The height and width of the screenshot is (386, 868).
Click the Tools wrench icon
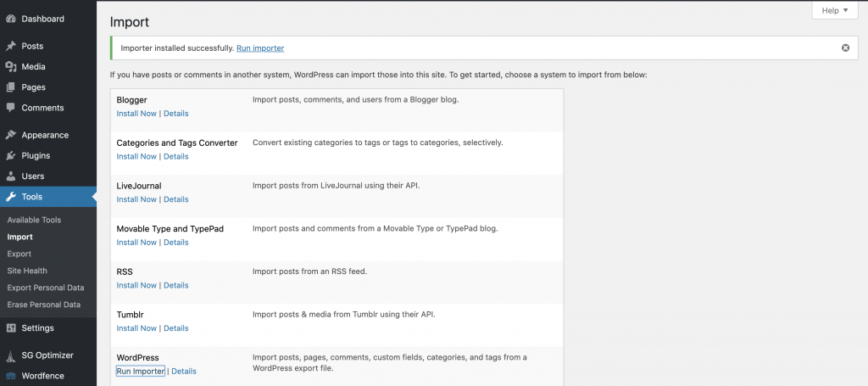tap(11, 197)
